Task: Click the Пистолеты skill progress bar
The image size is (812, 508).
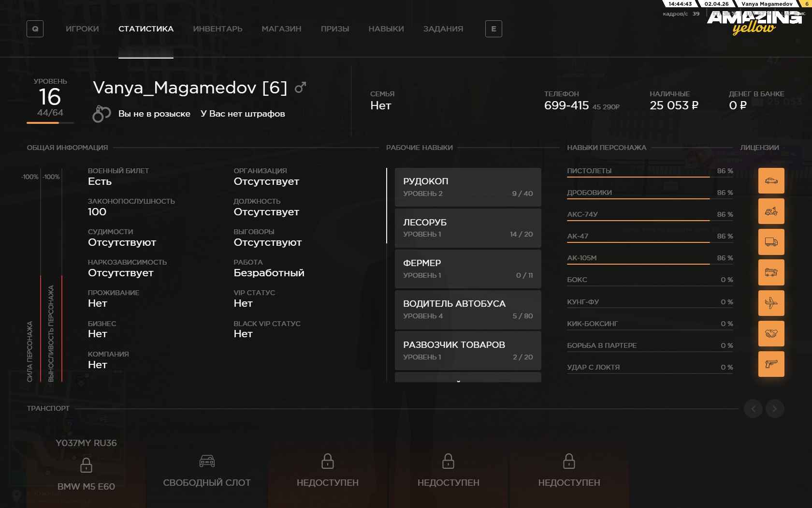Action: (638, 177)
